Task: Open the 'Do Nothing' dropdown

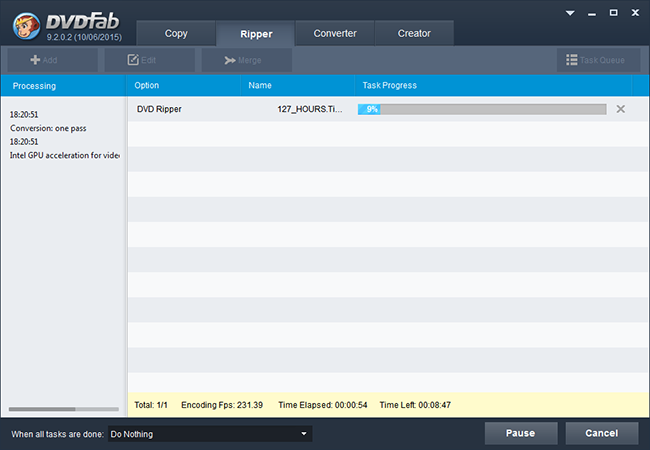Action: point(210,434)
